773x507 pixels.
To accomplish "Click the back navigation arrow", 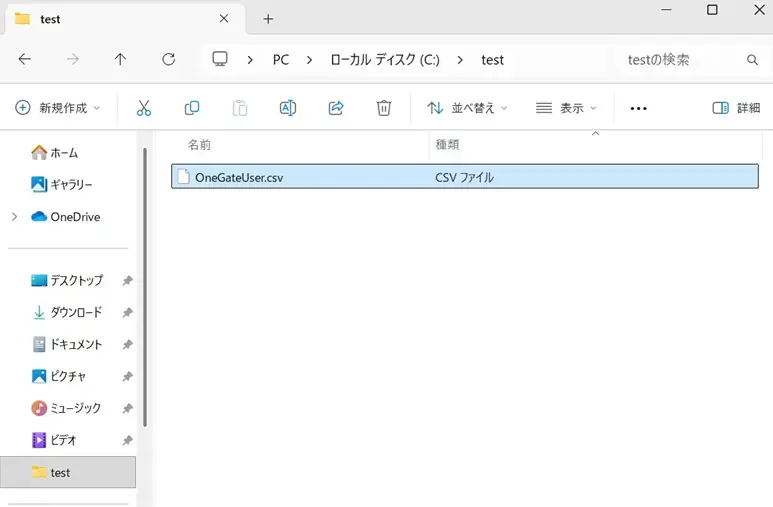I will click(25, 60).
